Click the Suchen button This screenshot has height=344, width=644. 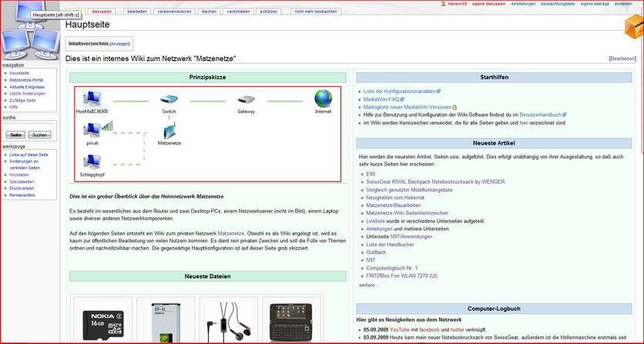tap(39, 135)
